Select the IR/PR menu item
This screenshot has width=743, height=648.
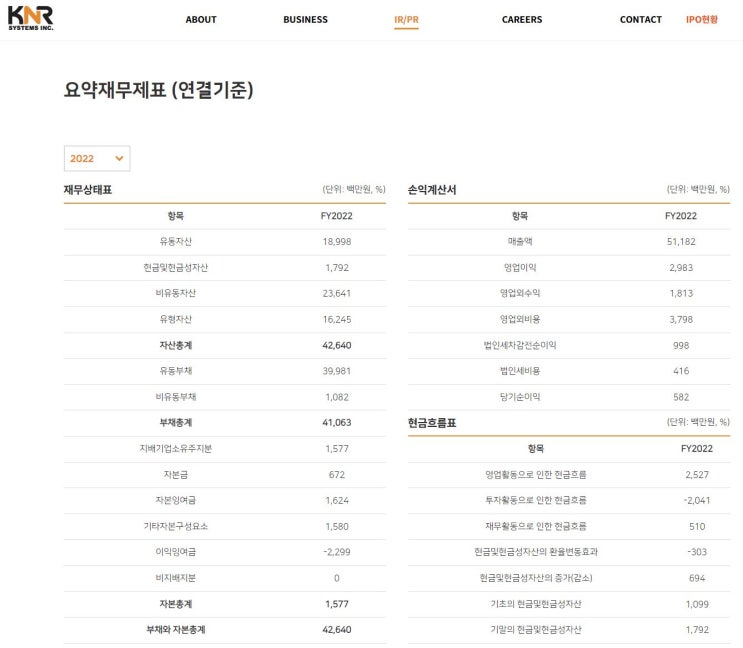click(x=406, y=19)
